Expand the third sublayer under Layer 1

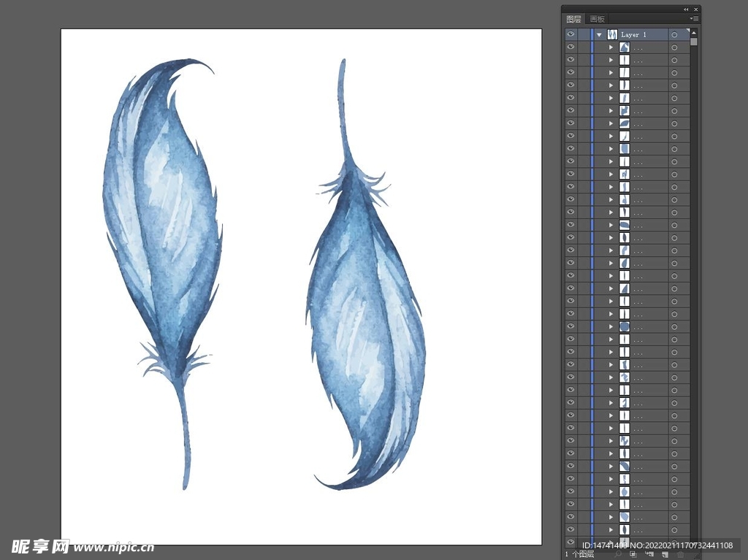click(x=611, y=73)
